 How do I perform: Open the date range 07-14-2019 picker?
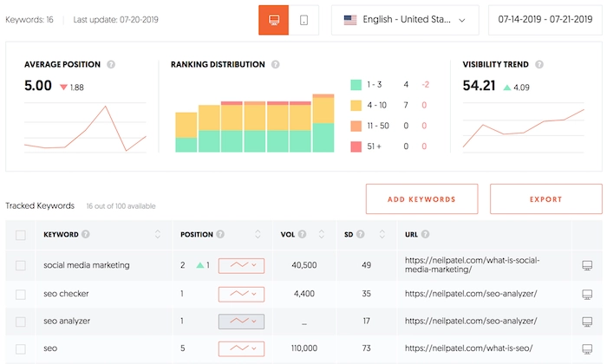coord(545,20)
